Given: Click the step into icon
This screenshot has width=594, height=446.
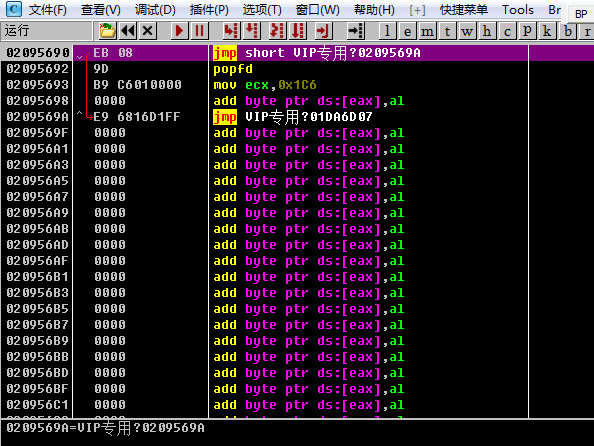Looking at the screenshot, I should (231, 31).
